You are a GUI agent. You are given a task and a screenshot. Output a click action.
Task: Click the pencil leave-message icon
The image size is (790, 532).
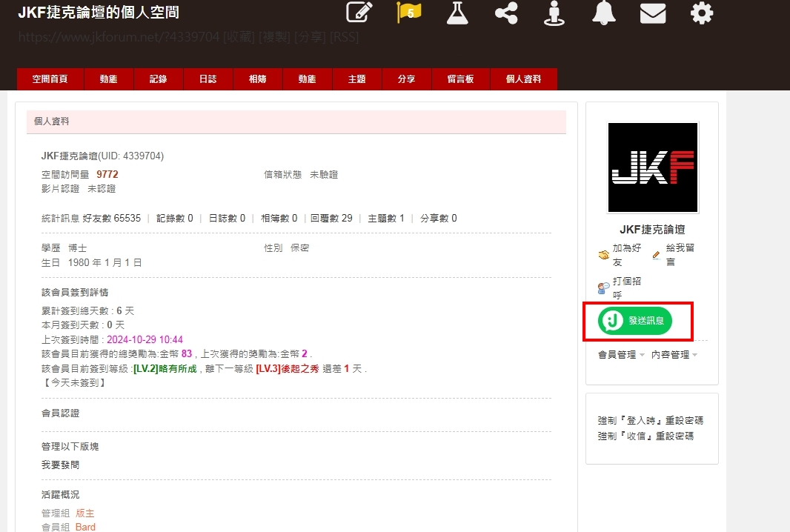[x=656, y=255]
